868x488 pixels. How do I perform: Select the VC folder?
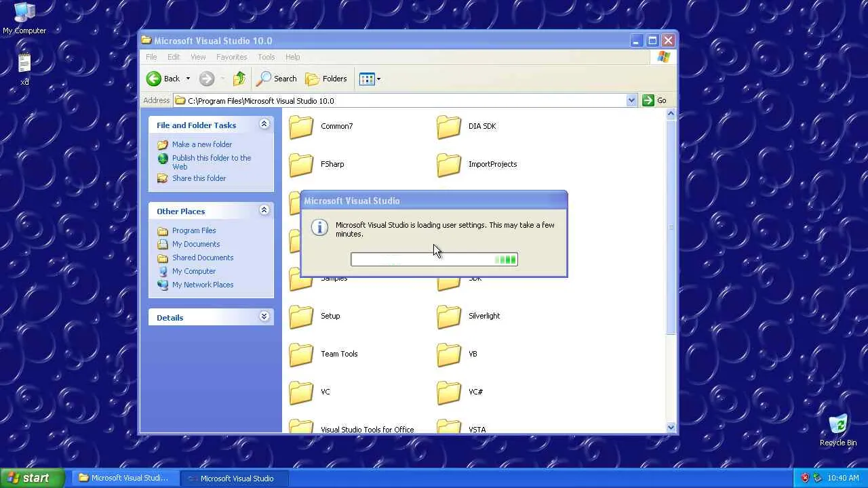coord(309,392)
